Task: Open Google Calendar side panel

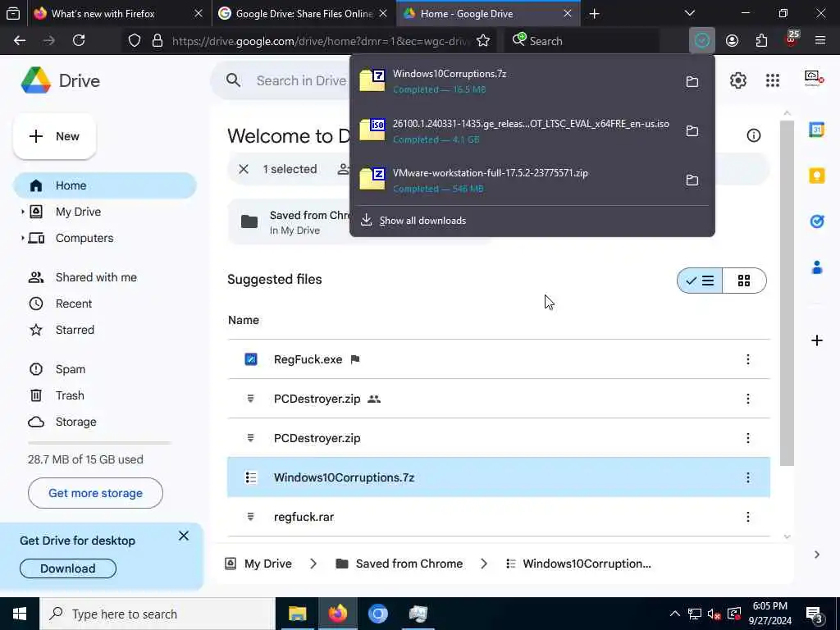Action: (817, 130)
